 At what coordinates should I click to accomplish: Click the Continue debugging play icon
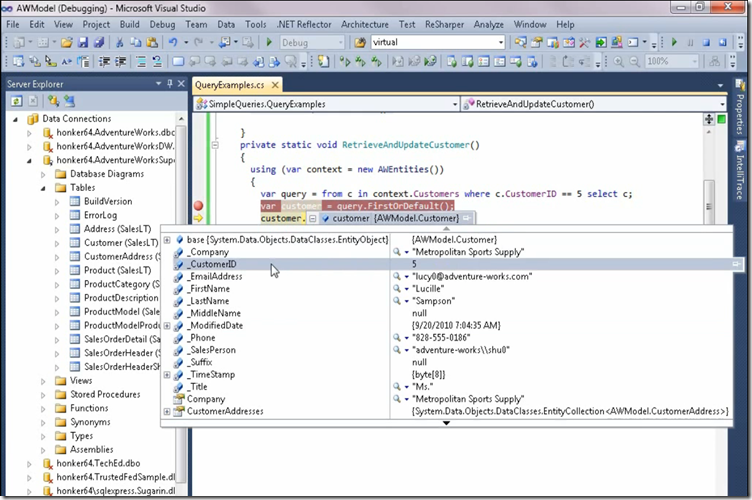[674, 43]
